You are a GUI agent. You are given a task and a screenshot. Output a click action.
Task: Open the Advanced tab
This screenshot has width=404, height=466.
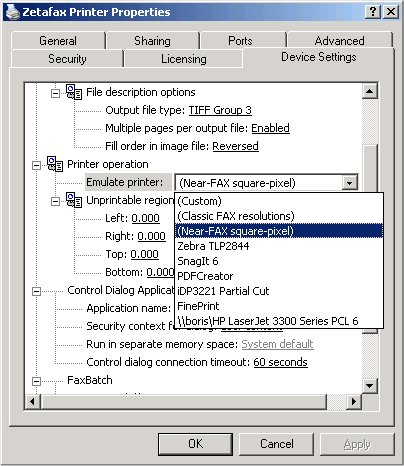(339, 41)
